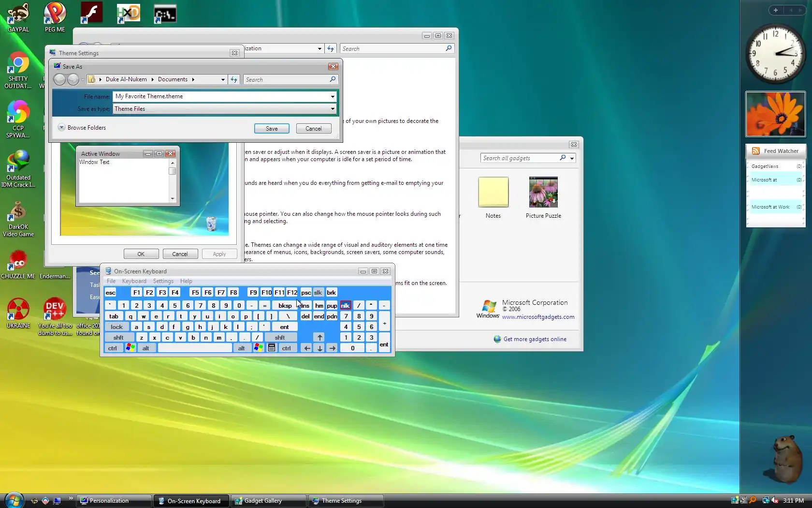Expand hidden Quick Launch icons chevron
The image size is (812, 508).
click(x=71, y=498)
